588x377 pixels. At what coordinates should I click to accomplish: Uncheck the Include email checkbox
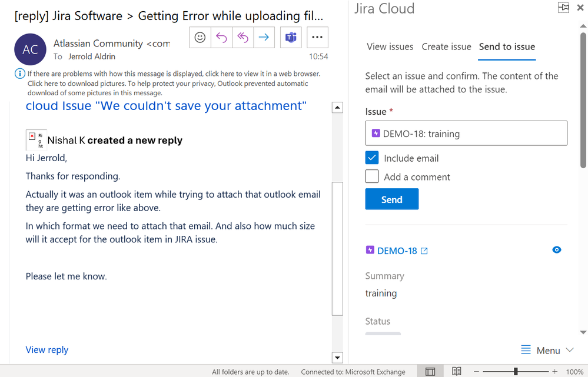click(x=372, y=158)
